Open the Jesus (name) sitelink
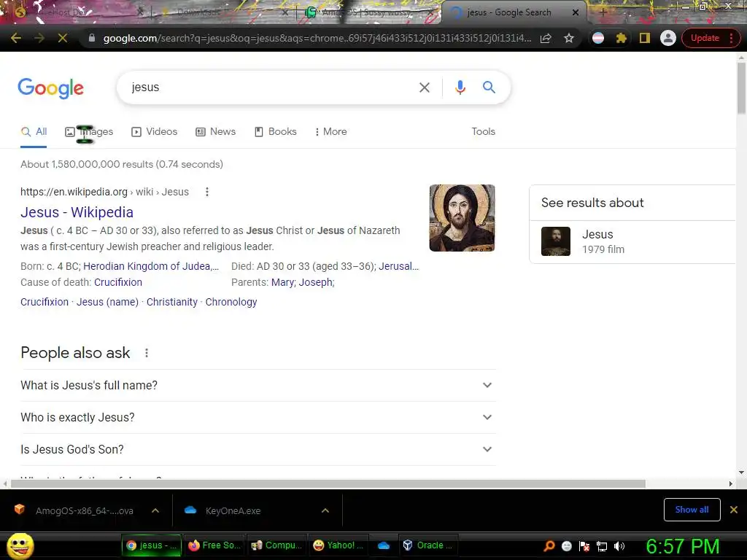 [x=108, y=302]
